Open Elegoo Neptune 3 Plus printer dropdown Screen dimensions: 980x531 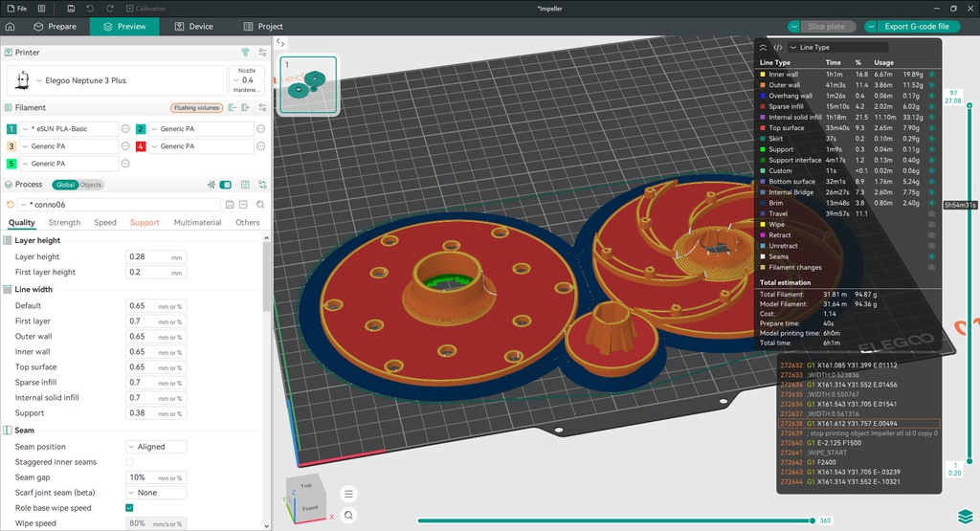click(117, 80)
